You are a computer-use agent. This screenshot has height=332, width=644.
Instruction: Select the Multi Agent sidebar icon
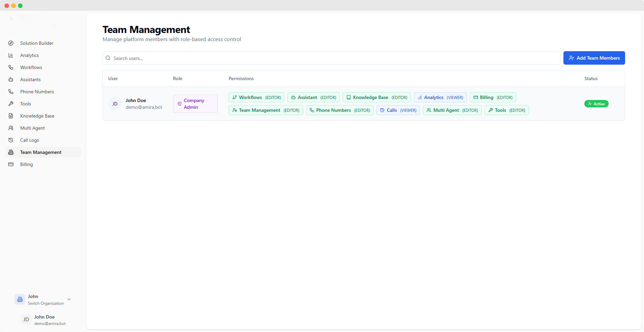coord(11,128)
